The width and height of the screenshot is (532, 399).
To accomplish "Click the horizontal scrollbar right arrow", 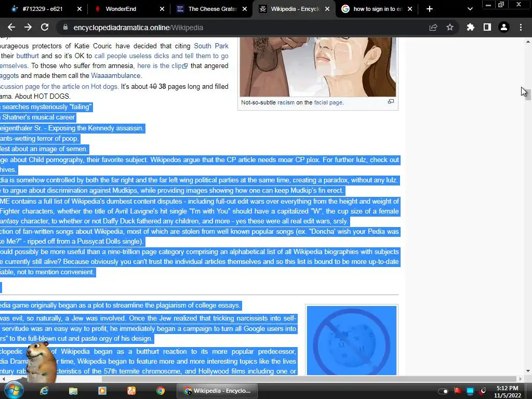I will [x=521, y=379].
